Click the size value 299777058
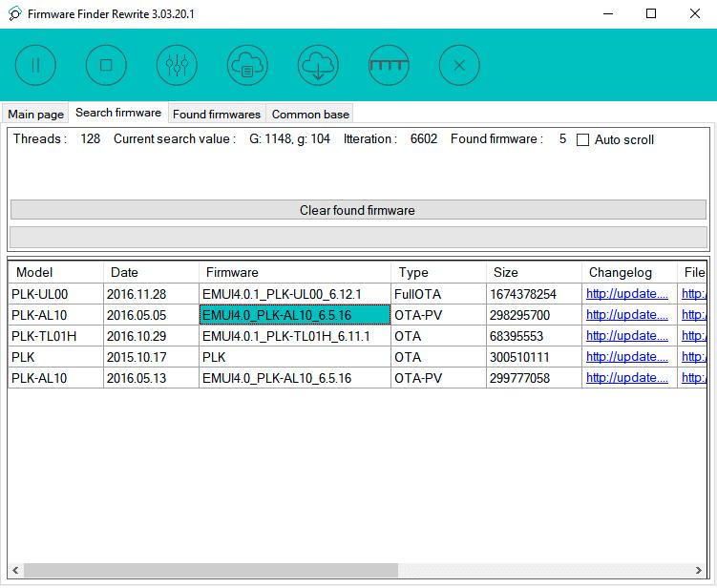The image size is (717, 588). 535,378
